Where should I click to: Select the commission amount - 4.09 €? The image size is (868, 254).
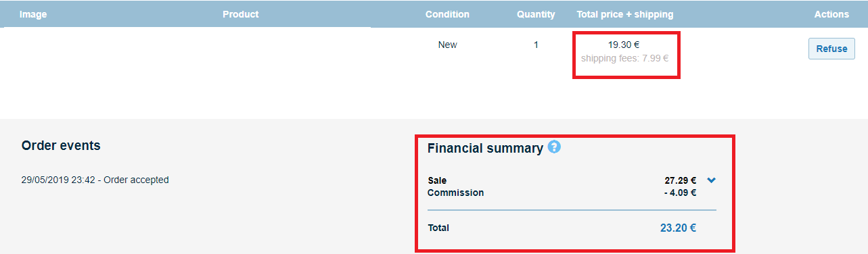coord(680,193)
